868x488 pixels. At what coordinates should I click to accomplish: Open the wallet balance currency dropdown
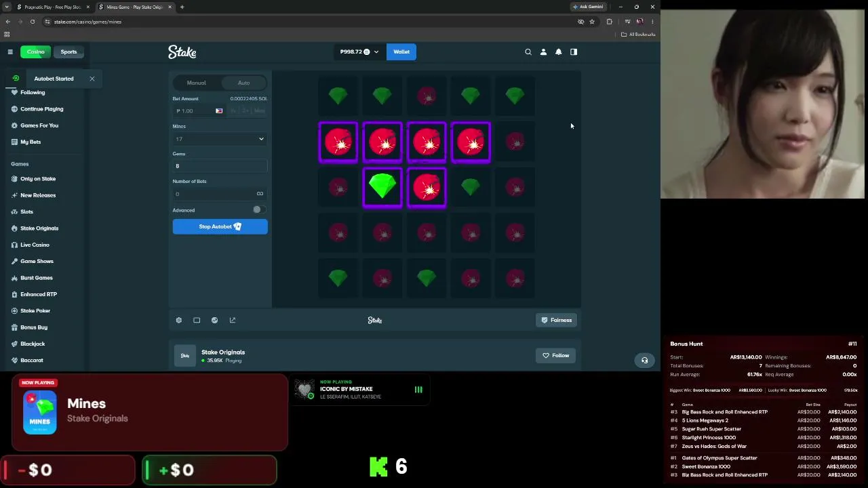click(359, 52)
